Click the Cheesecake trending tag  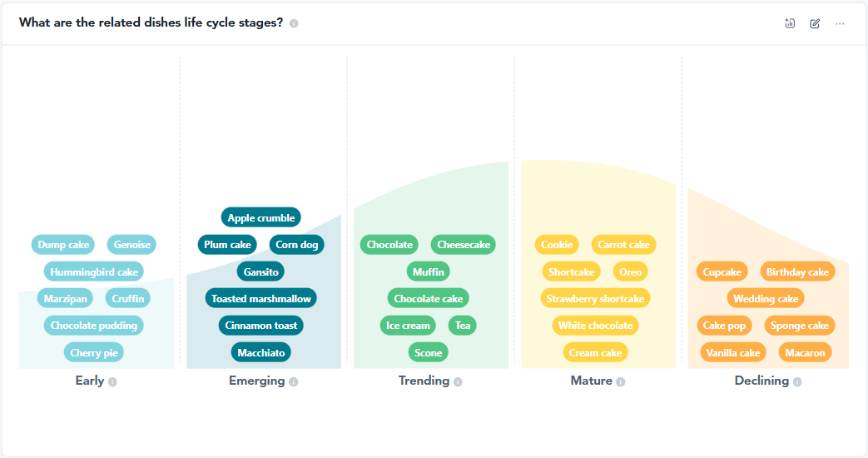464,245
